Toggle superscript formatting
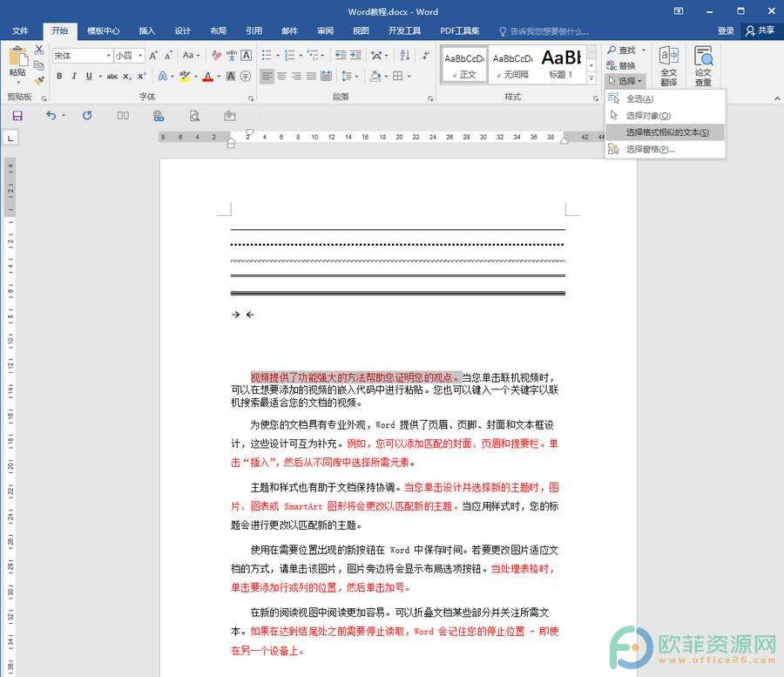 [x=141, y=76]
